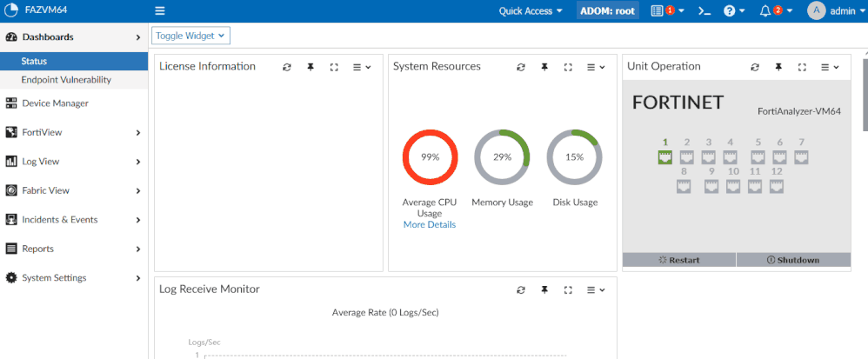Expand the Quick Access dropdown
The height and width of the screenshot is (359, 868).
[531, 11]
